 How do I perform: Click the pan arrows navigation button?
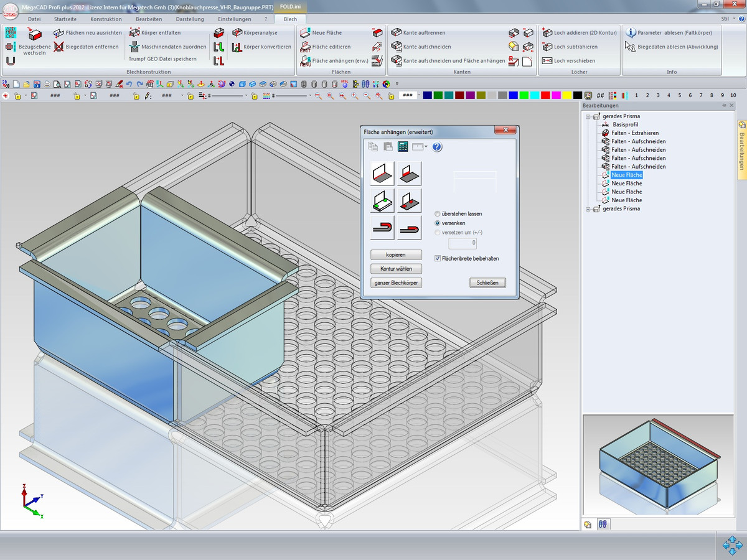[731, 546]
